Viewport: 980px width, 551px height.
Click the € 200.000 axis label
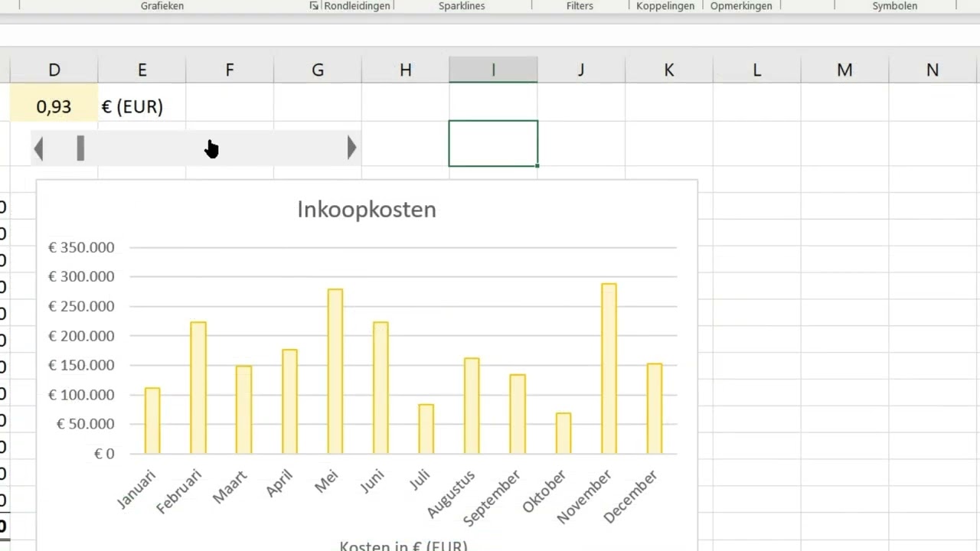pos(81,336)
